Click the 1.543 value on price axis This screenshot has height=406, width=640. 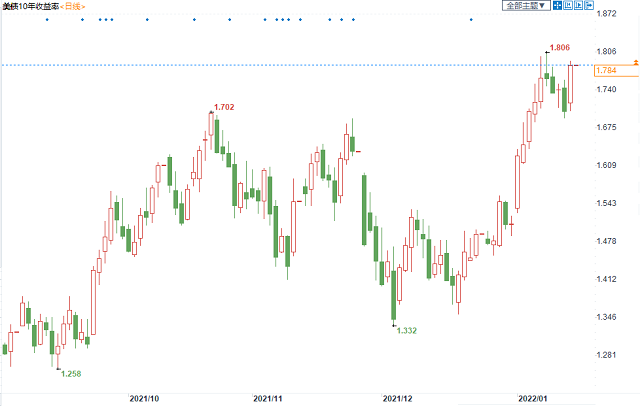(606, 204)
